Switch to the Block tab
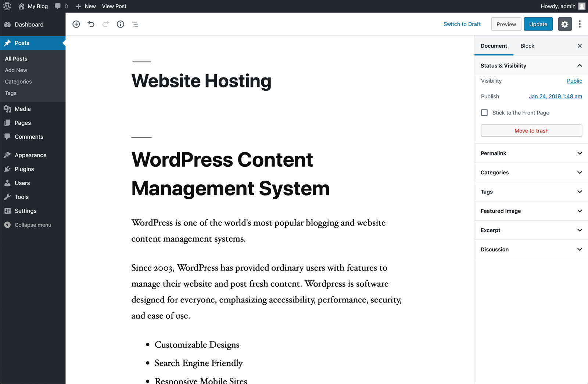The height and width of the screenshot is (384, 588). [x=527, y=46]
